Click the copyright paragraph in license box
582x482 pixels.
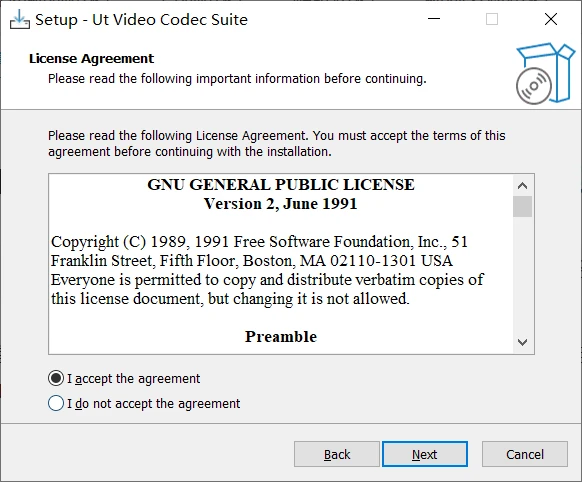pyautogui.click(x=267, y=270)
